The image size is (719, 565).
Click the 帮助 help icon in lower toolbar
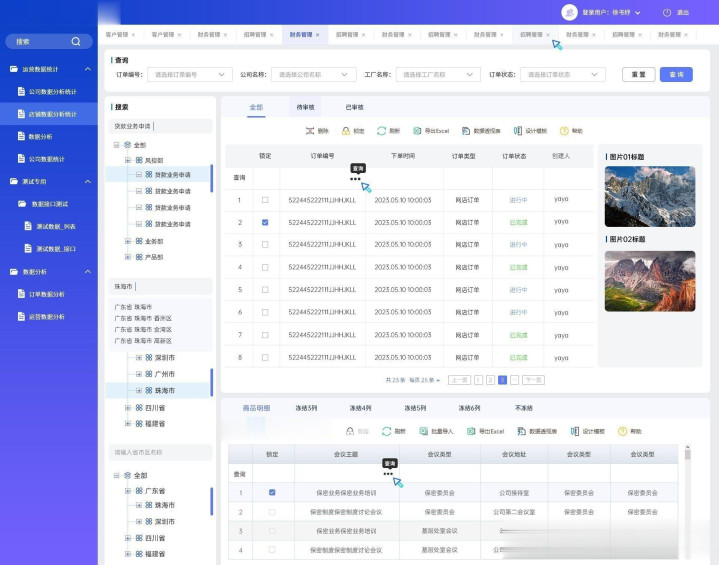pyautogui.click(x=622, y=431)
